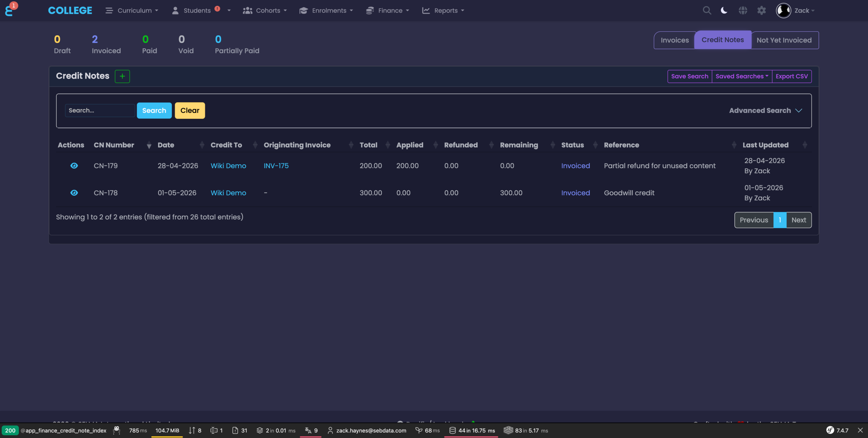View credit note CN-178 via eye icon
This screenshot has width=868, height=438.
[x=74, y=193]
